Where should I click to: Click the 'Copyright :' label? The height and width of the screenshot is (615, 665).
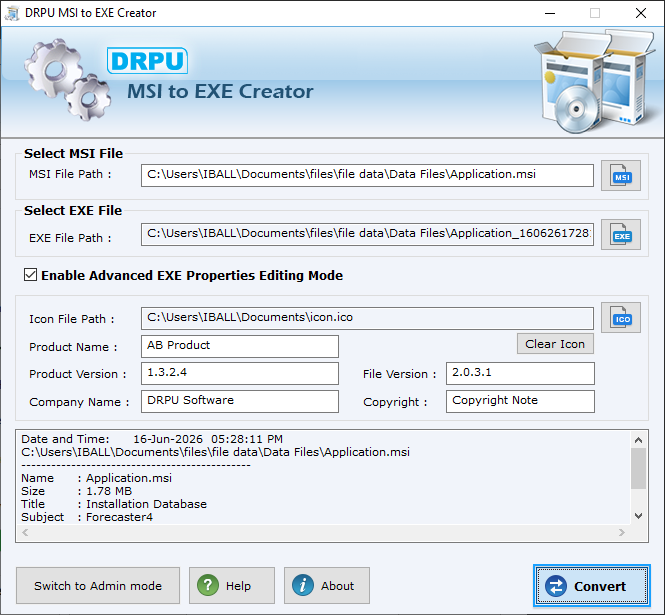click(395, 402)
